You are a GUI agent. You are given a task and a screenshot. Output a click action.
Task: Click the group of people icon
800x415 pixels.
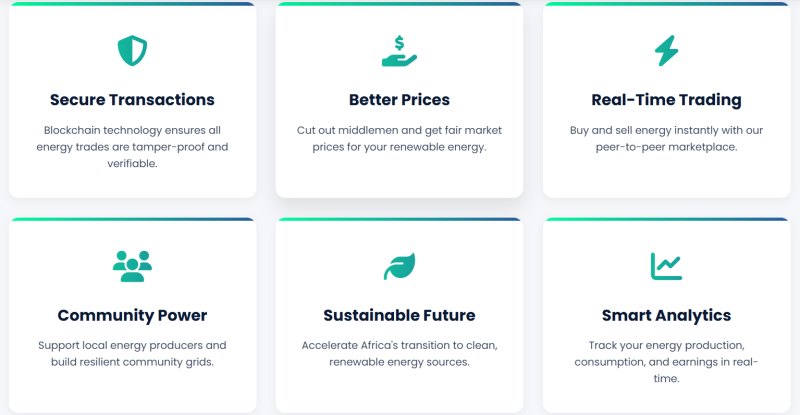pos(132,265)
